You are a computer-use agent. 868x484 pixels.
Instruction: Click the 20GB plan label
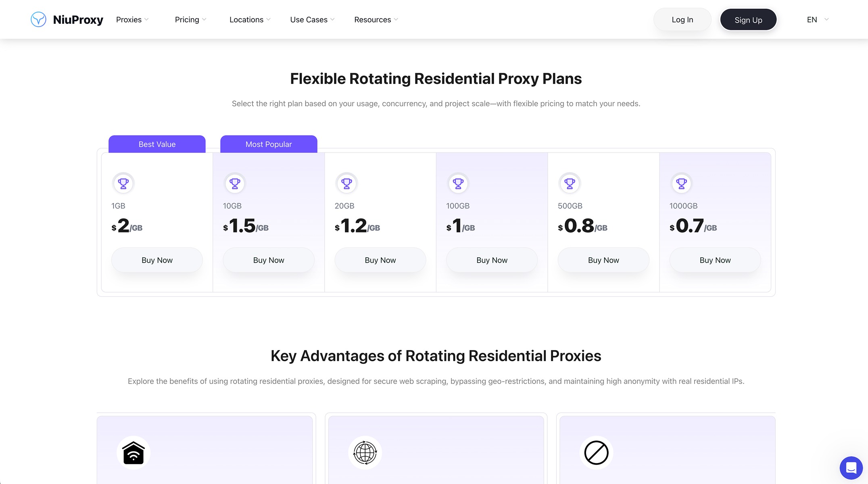[x=344, y=206]
